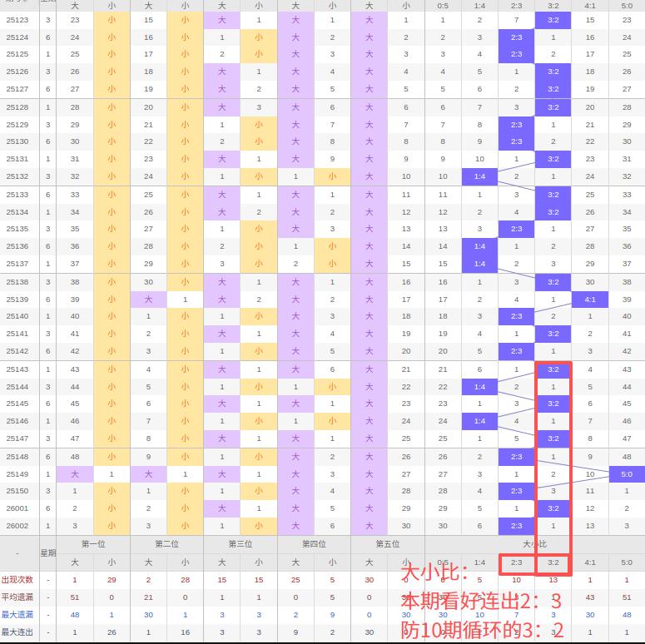The image size is (645, 644).
Task: Select the 第五位 column group header
Action: click(387, 544)
